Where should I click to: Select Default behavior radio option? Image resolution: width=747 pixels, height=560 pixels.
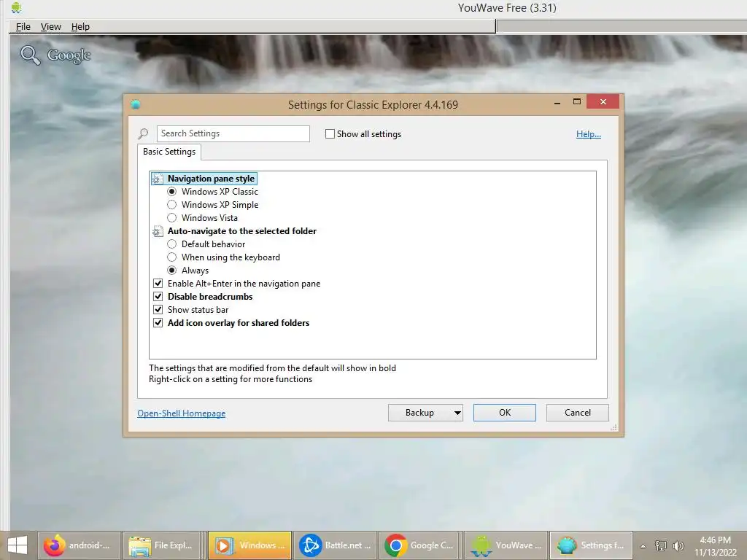[172, 244]
